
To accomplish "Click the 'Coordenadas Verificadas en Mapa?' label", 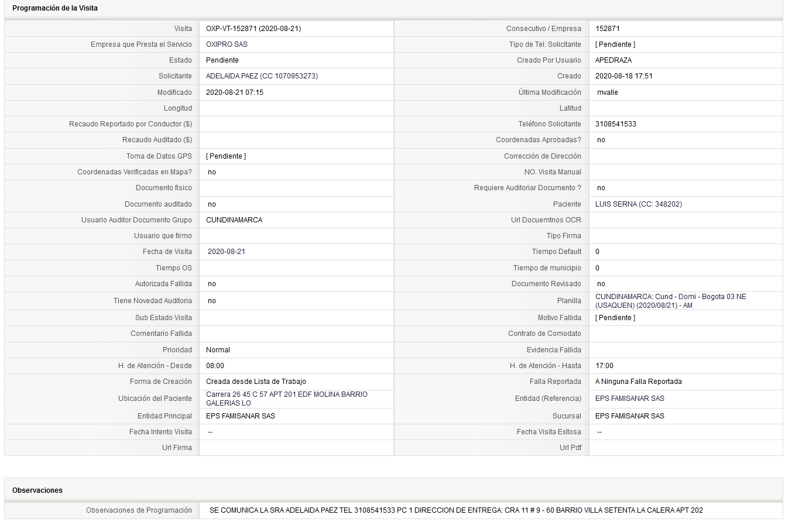I will 135,172.
